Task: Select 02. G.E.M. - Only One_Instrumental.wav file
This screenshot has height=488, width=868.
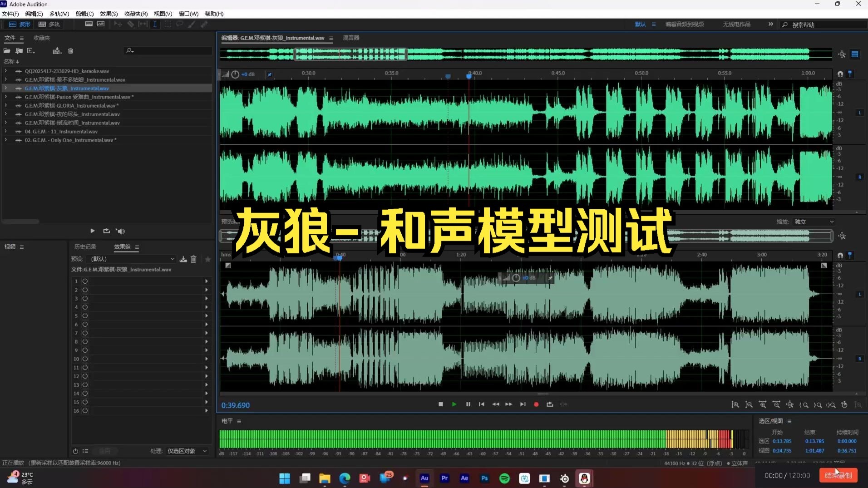Action: tap(70, 140)
